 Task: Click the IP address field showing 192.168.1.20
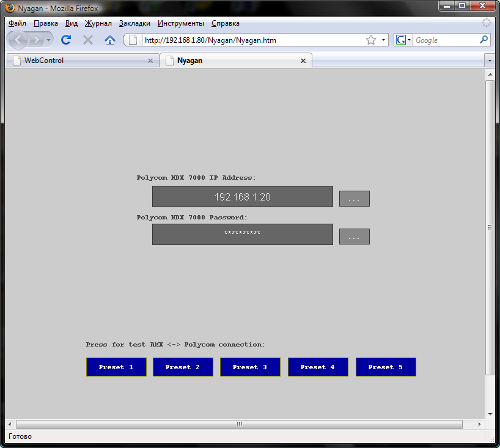[242, 197]
